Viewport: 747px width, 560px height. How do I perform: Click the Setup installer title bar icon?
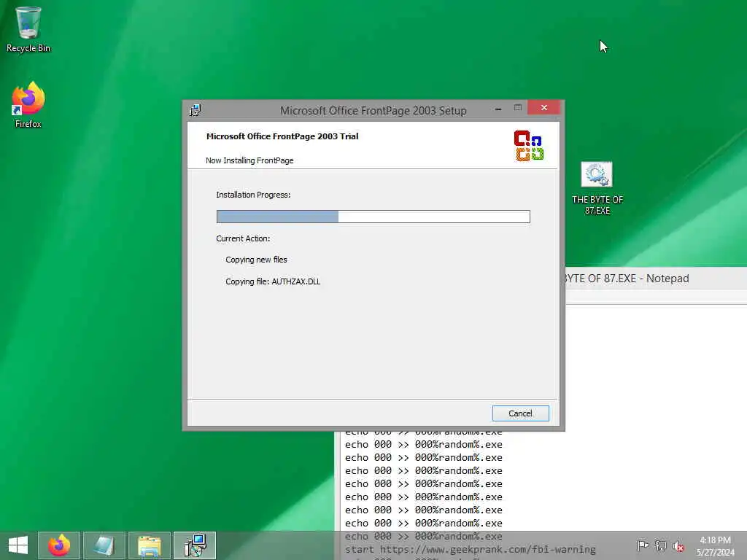click(195, 110)
